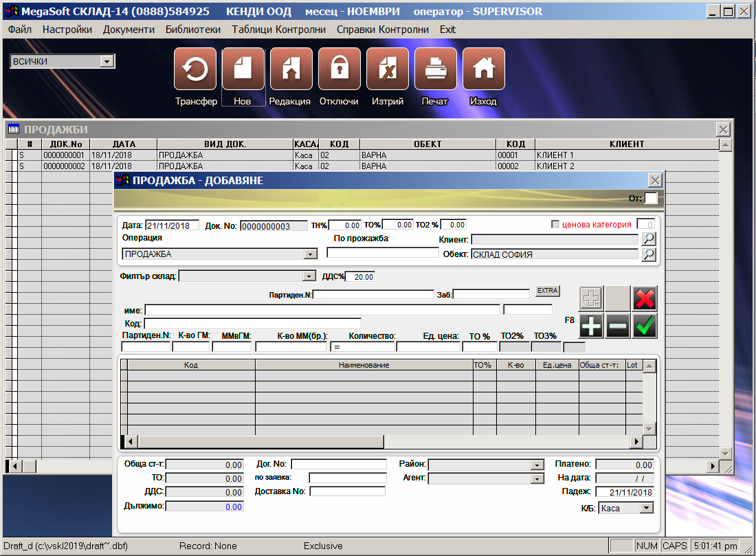This screenshot has width=756, height=556.
Task: Click the white plus add row button
Action: [591, 326]
